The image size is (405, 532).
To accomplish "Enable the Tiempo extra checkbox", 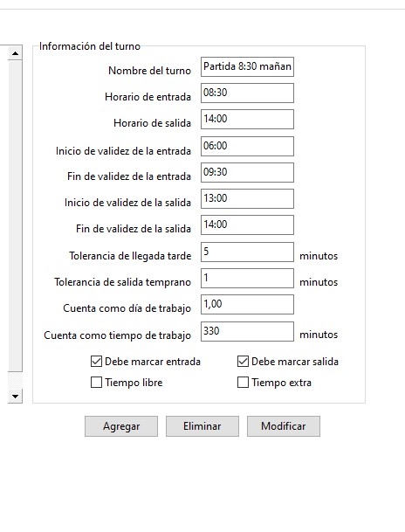I will pyautogui.click(x=243, y=383).
